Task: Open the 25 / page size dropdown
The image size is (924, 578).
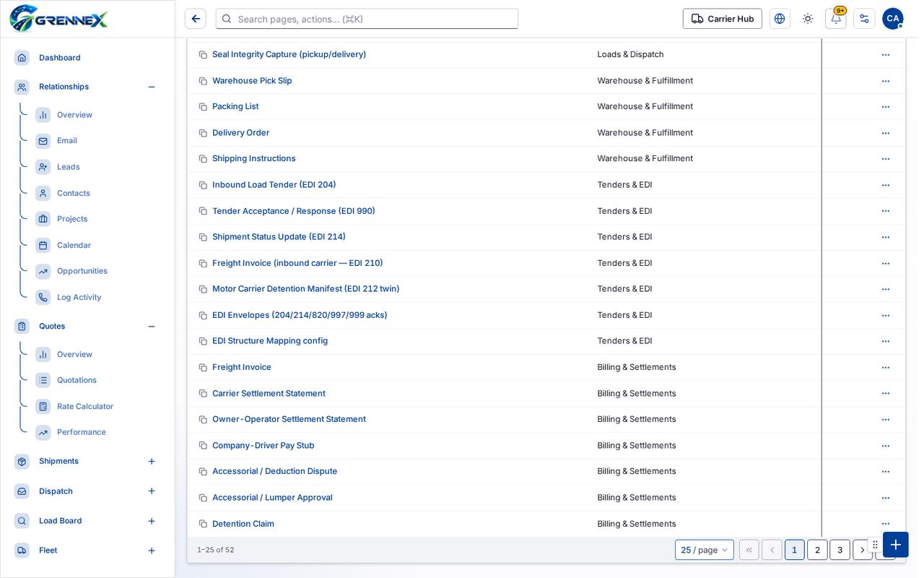Action: point(705,550)
